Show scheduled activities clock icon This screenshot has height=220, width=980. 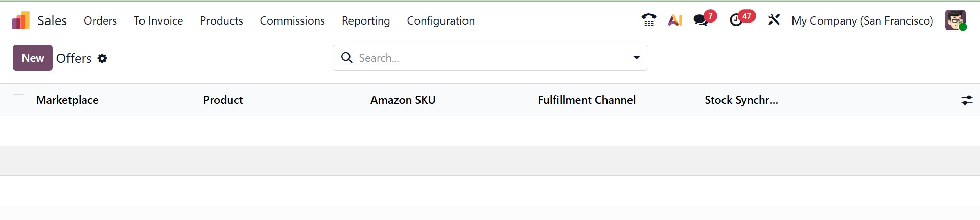point(736,20)
